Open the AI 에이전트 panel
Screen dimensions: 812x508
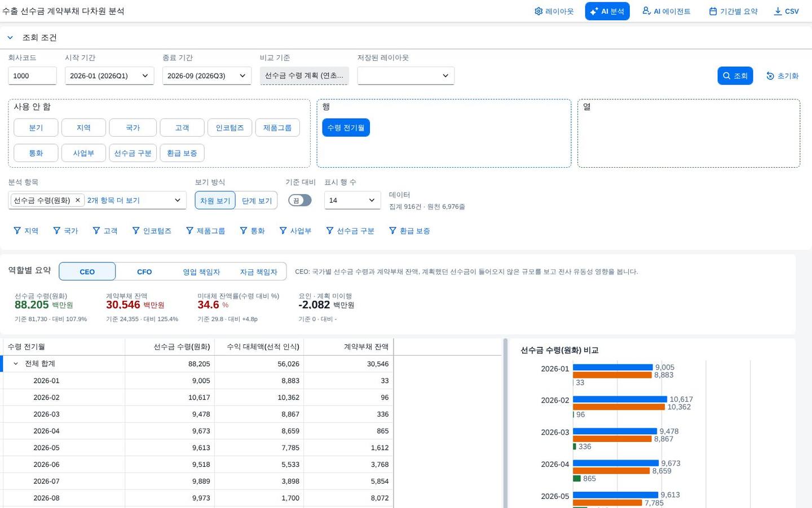(x=667, y=11)
